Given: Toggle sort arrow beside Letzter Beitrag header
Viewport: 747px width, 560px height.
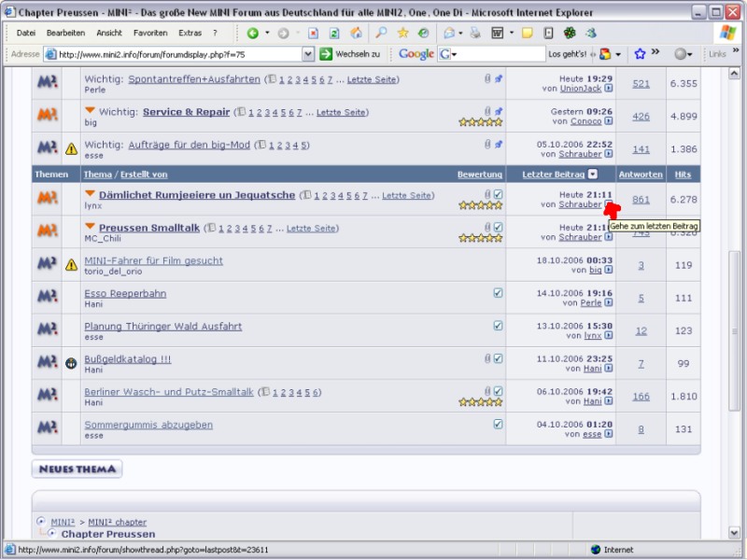Looking at the screenshot, I should pos(593,175).
